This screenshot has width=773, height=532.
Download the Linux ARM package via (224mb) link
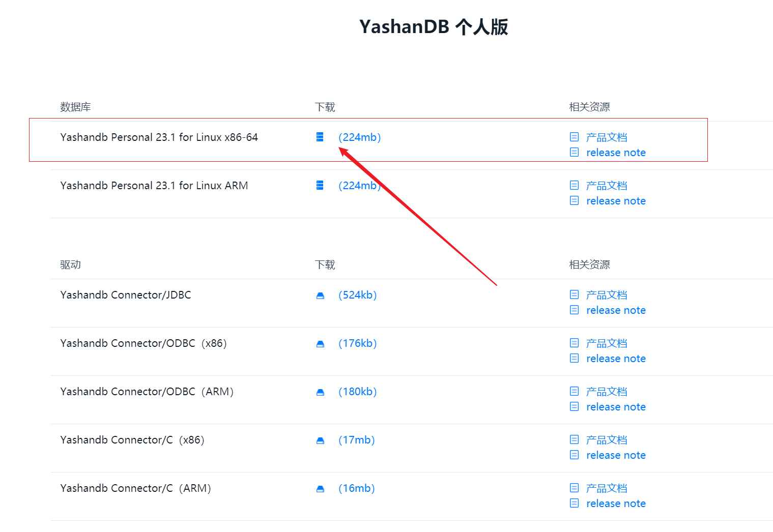360,186
